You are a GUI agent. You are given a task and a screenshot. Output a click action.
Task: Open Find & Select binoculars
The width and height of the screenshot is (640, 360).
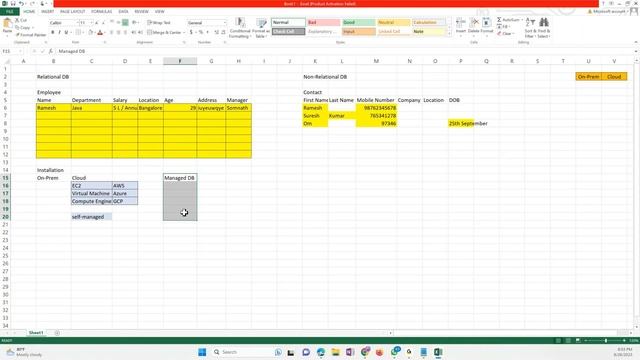coord(544,27)
